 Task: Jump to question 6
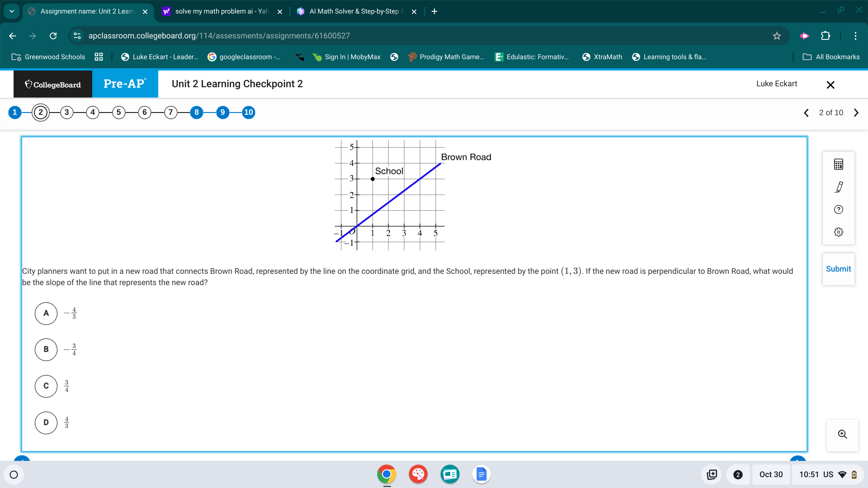pos(145,113)
